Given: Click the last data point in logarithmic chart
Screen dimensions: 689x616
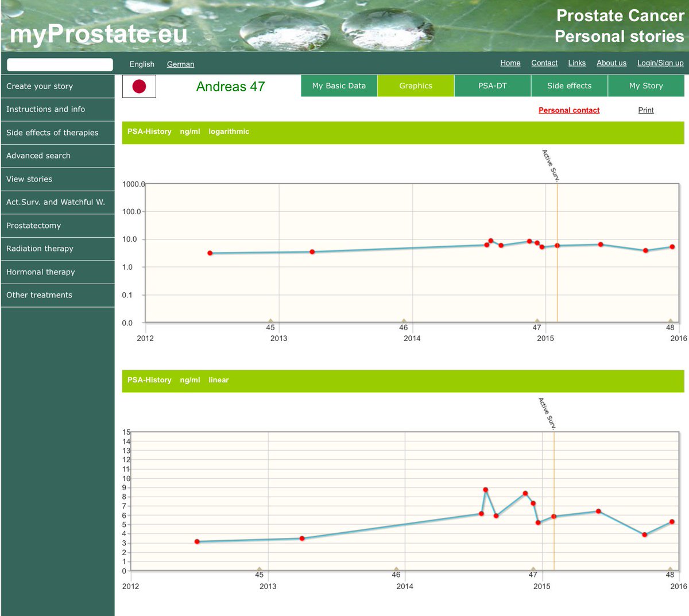Looking at the screenshot, I should click(x=672, y=247).
